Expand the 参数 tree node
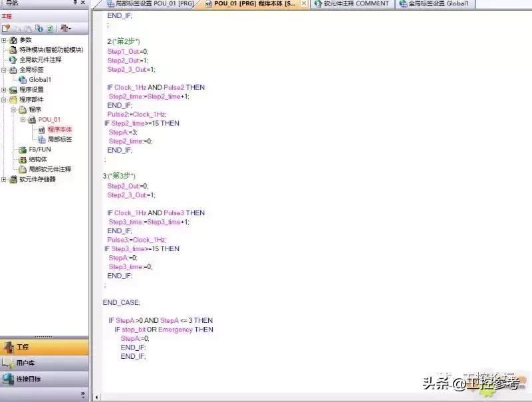 [x=4, y=40]
